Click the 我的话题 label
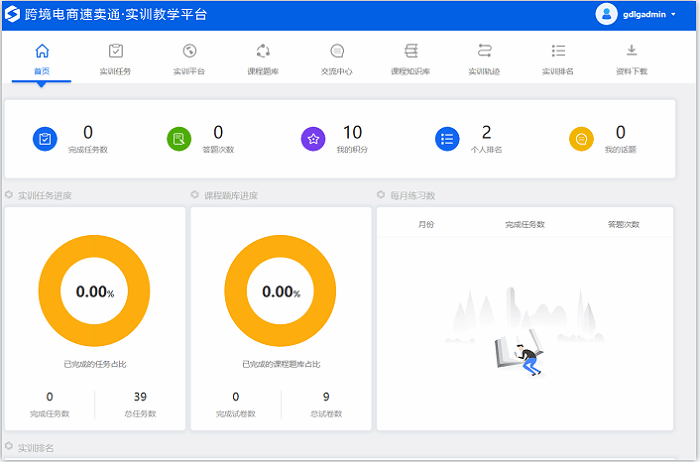 (x=621, y=150)
